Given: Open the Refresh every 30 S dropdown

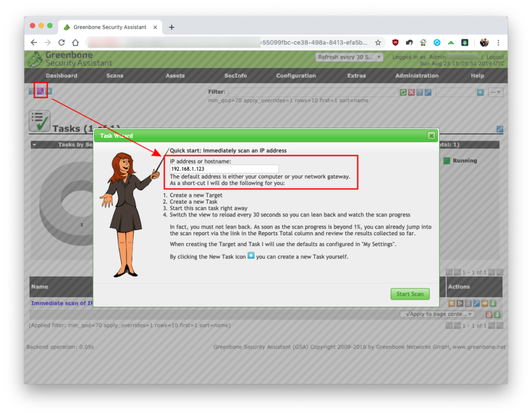Looking at the screenshot, I should pos(349,57).
